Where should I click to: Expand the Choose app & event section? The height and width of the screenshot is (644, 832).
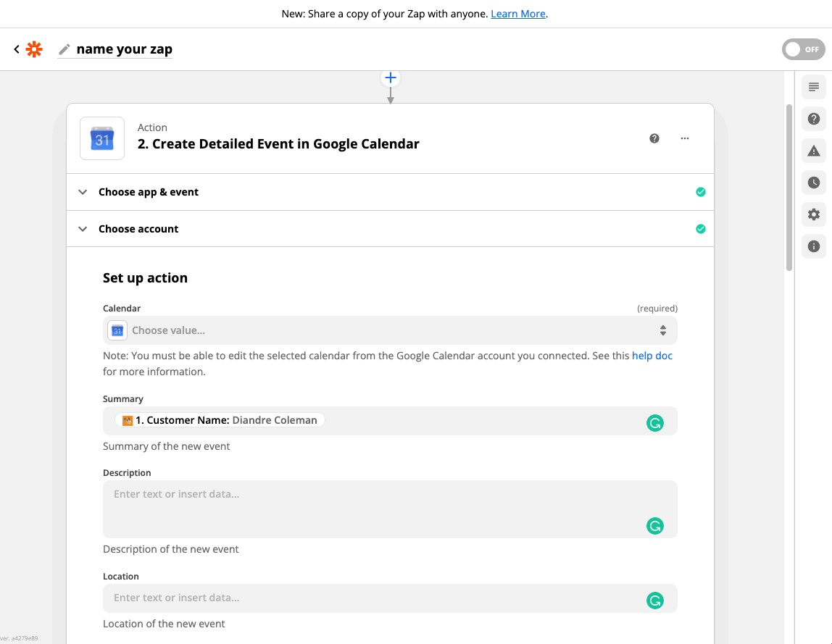click(x=149, y=192)
